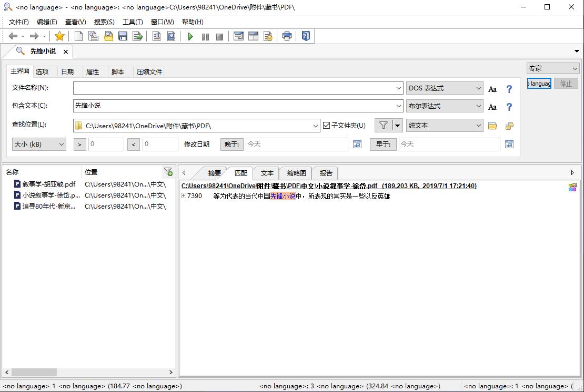The image size is (584, 392).
Task: Click the browse folder icon beside 纯文本
Action: tap(492, 126)
